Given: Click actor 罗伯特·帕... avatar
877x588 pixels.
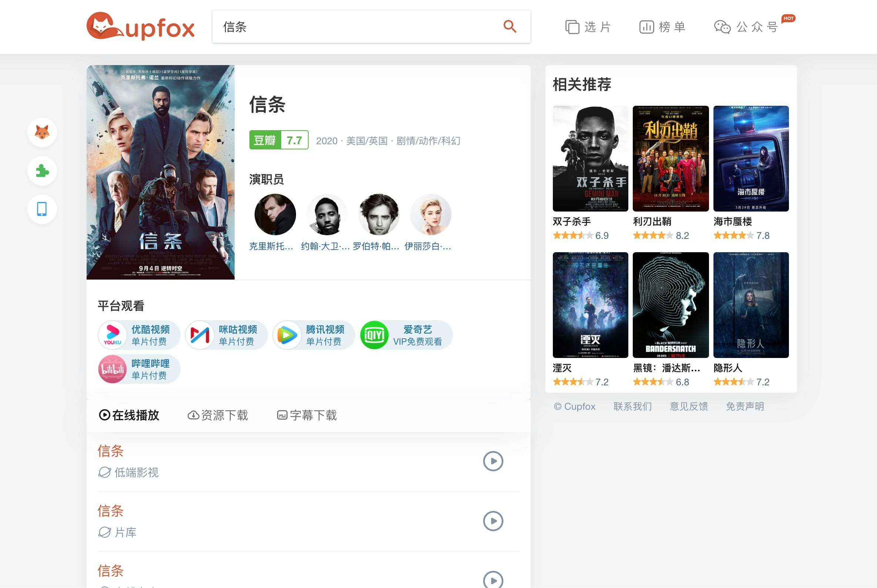Looking at the screenshot, I should (x=379, y=214).
